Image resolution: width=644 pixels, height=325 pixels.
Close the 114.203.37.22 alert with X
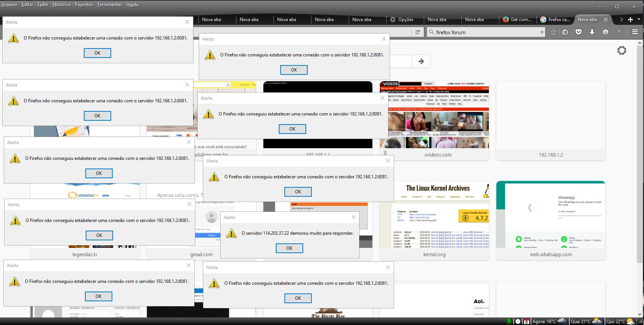[x=353, y=217]
